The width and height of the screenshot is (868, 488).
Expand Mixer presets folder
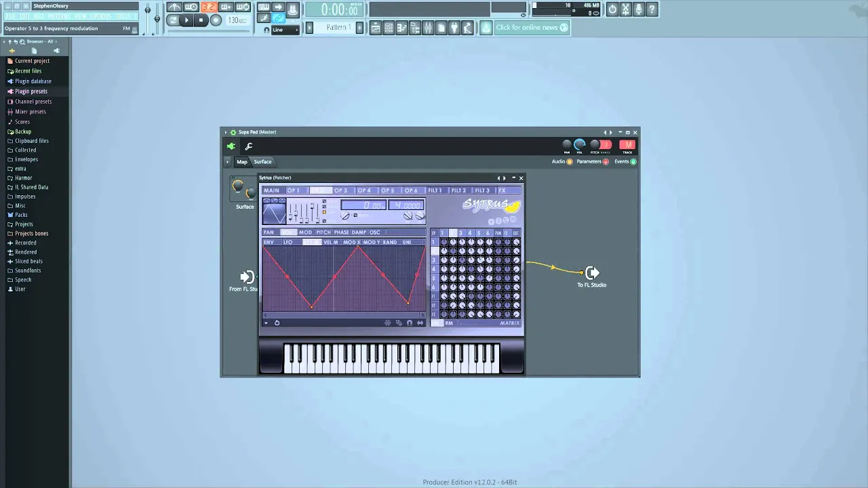[x=30, y=112]
